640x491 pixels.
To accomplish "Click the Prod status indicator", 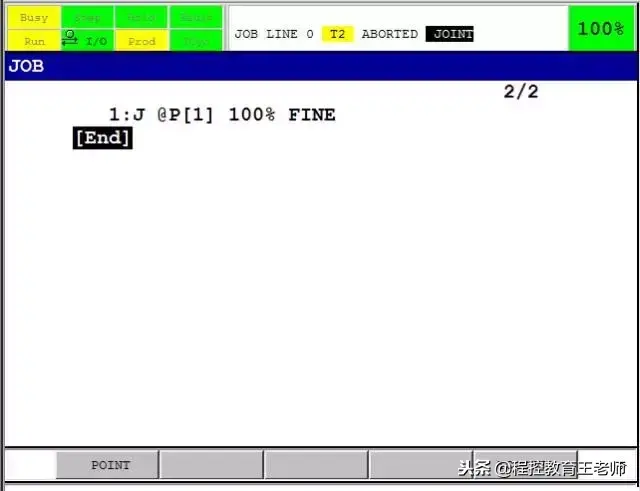I will [142, 41].
